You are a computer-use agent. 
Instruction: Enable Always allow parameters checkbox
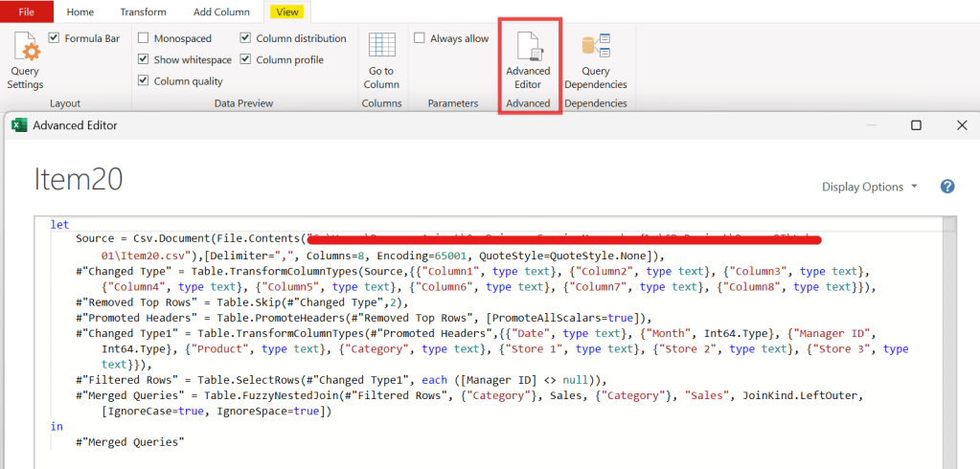coord(420,38)
